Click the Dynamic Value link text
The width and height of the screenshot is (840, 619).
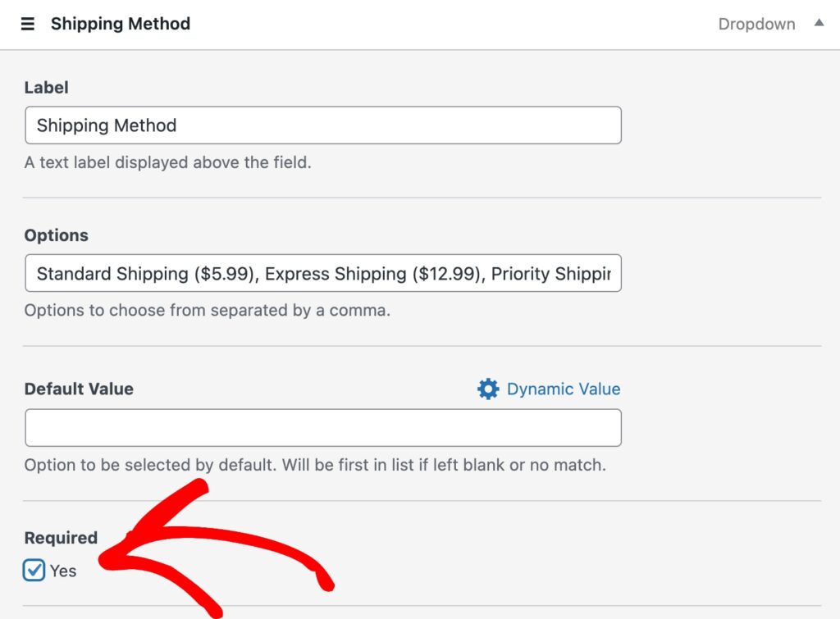click(564, 389)
